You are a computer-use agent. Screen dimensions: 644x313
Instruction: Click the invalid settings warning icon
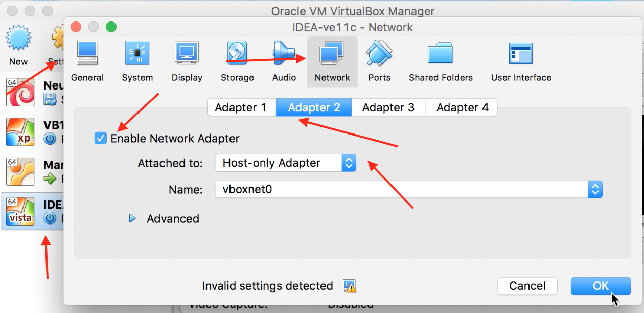tap(350, 286)
